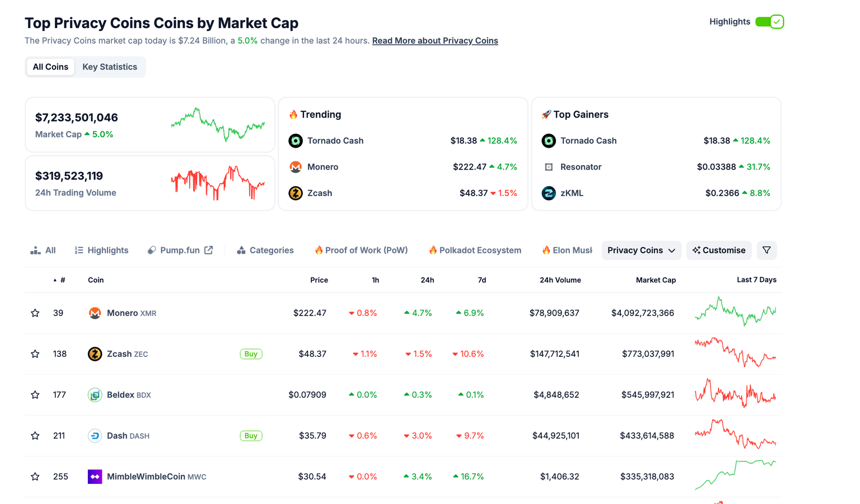
Task: Click the Buy button for Zcash
Action: coord(251,354)
